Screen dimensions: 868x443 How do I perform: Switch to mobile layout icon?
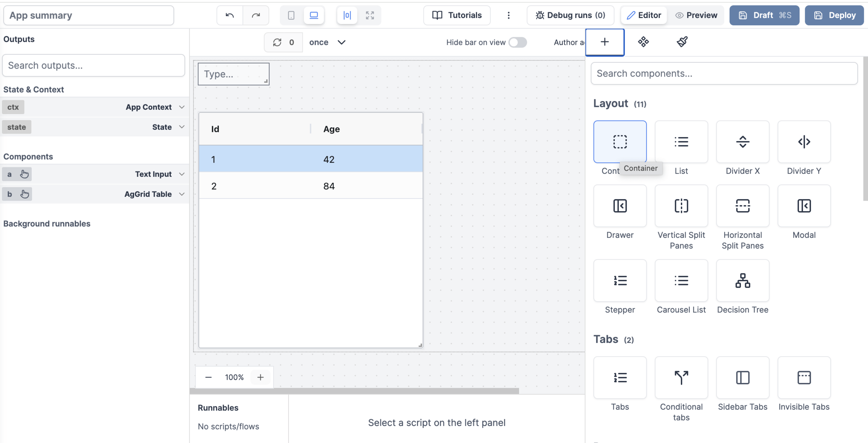click(291, 15)
